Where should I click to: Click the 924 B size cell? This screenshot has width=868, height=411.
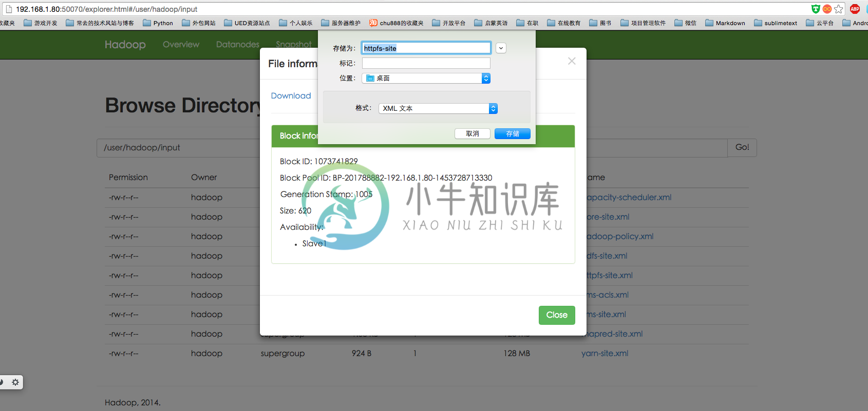click(x=362, y=354)
